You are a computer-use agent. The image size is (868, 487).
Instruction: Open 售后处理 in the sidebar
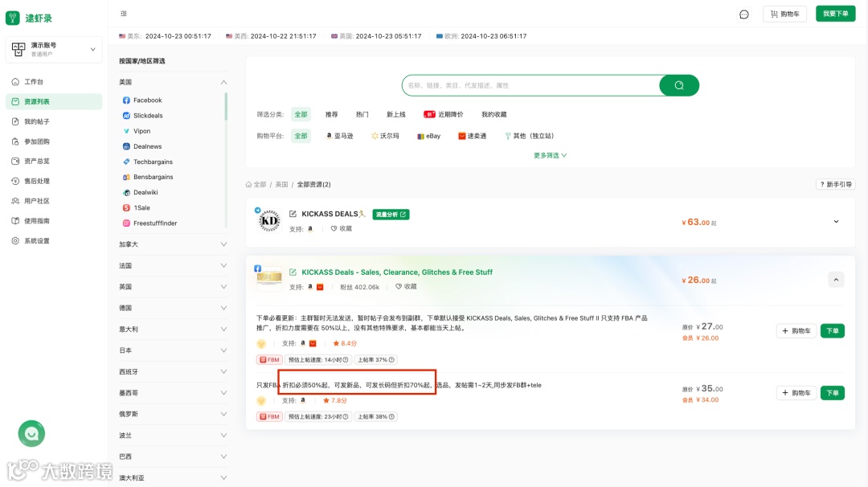[x=54, y=181]
